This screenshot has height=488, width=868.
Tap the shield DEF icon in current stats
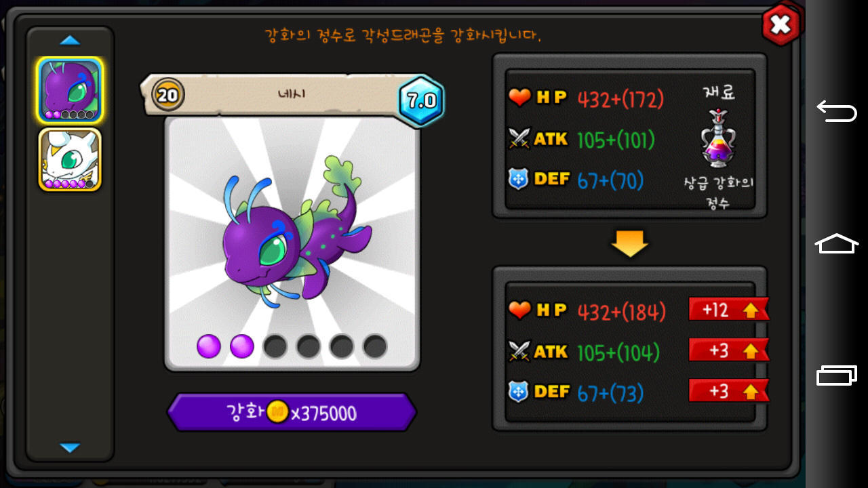(x=519, y=180)
